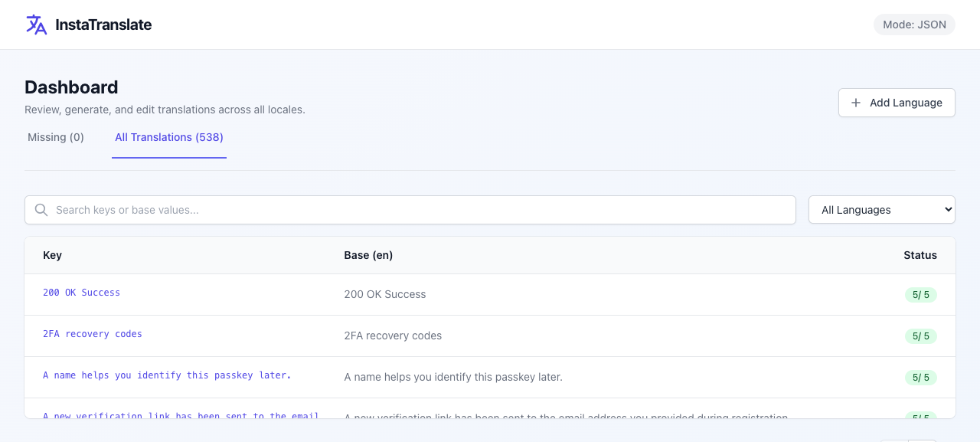Viewport: 980px width, 442px height.
Task: Click the Mode: JSON badge
Action: [x=914, y=25]
